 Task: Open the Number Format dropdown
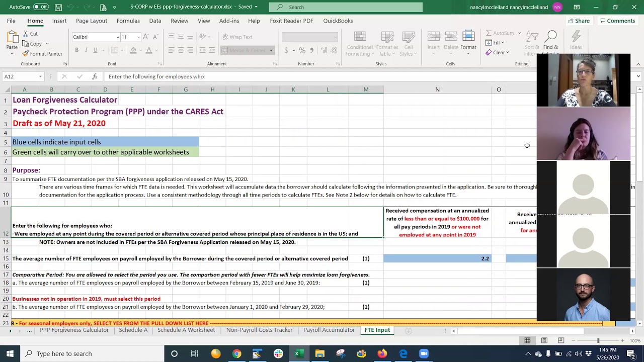335,37
